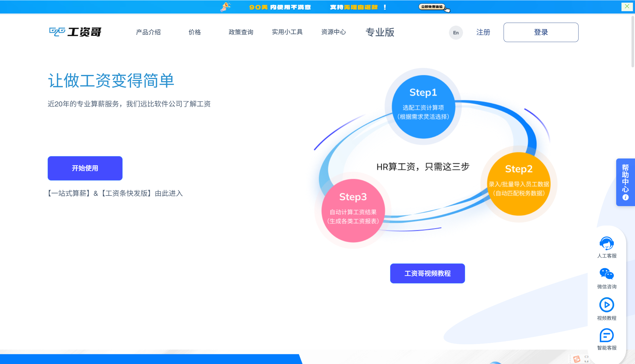Open the 注册 link
Image resolution: width=635 pixels, height=364 pixels.
pyautogui.click(x=483, y=32)
